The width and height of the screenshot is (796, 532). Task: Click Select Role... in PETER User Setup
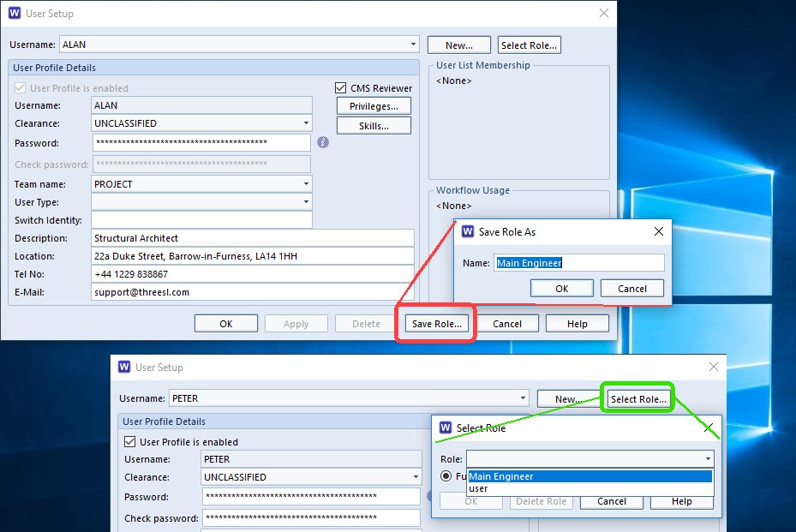point(638,399)
